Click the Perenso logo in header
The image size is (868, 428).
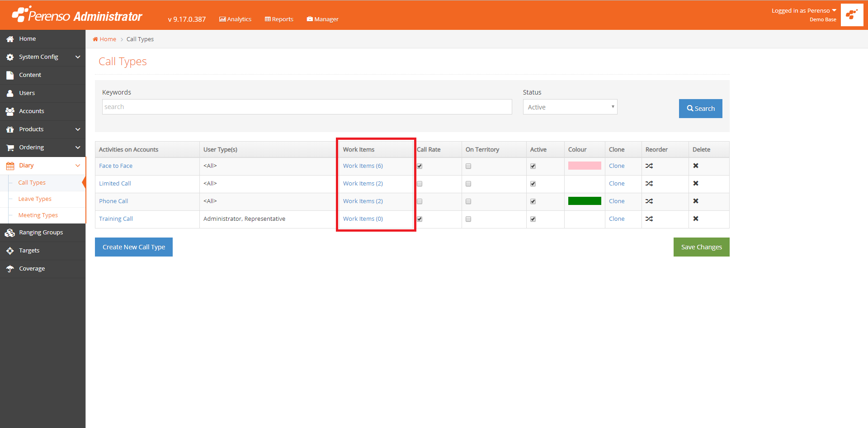point(77,15)
